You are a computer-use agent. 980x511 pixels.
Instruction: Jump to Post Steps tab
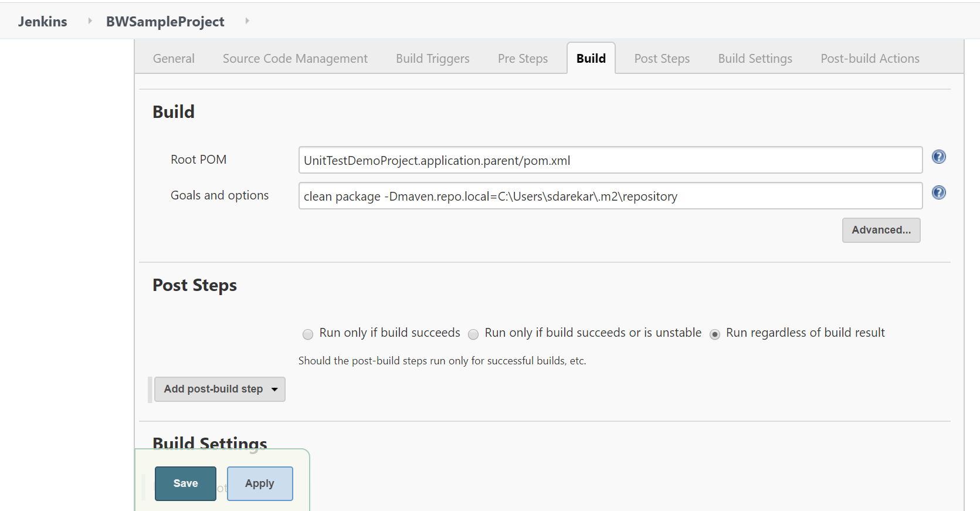click(662, 59)
